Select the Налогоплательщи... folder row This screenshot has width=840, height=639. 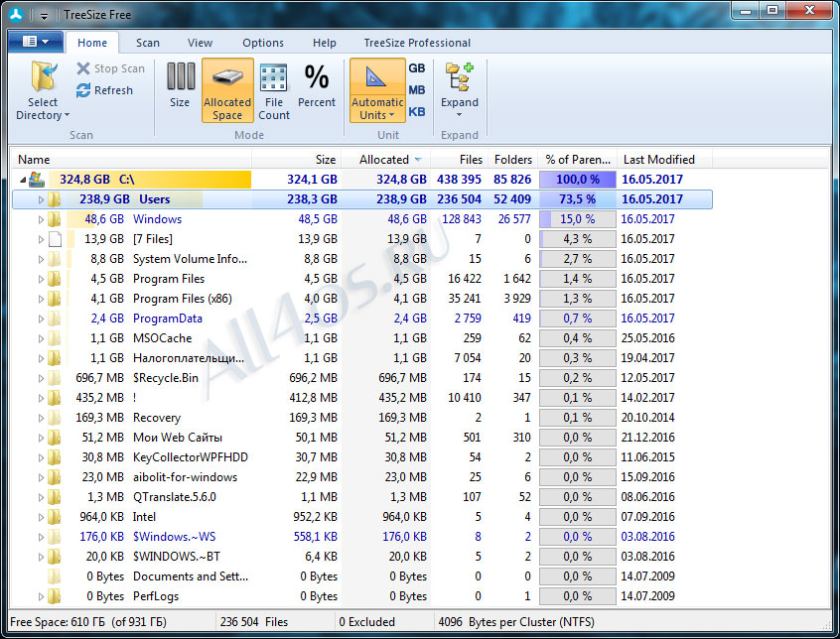[361, 358]
